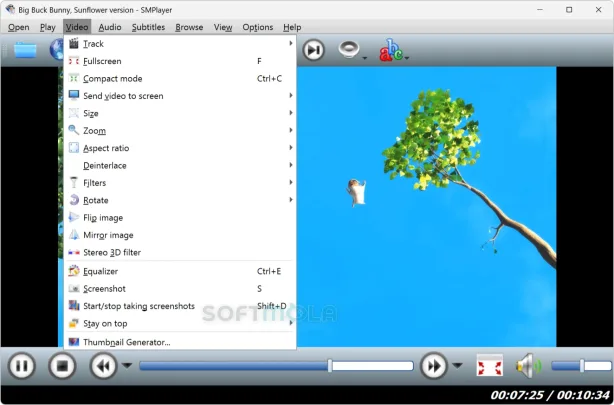
Task: Toggle Flip image
Action: [x=180, y=217]
